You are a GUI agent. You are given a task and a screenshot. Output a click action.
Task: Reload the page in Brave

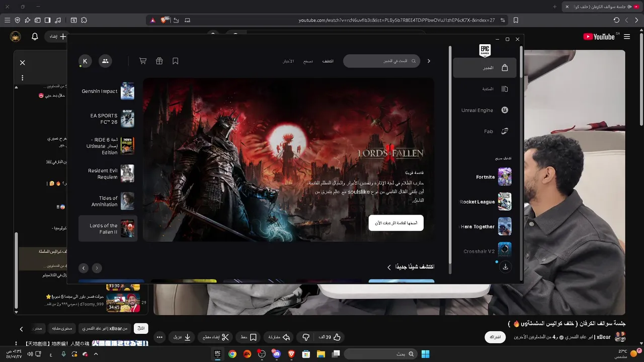(x=616, y=20)
